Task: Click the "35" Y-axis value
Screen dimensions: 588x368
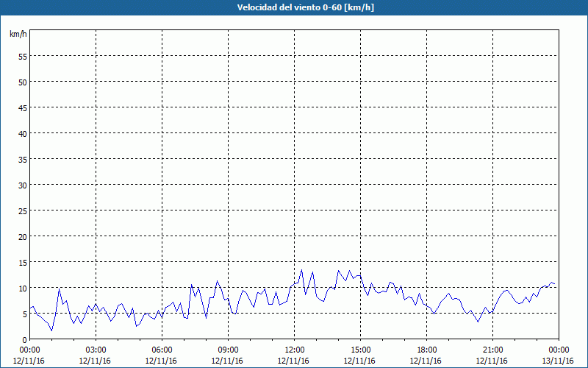Action: [x=23, y=159]
